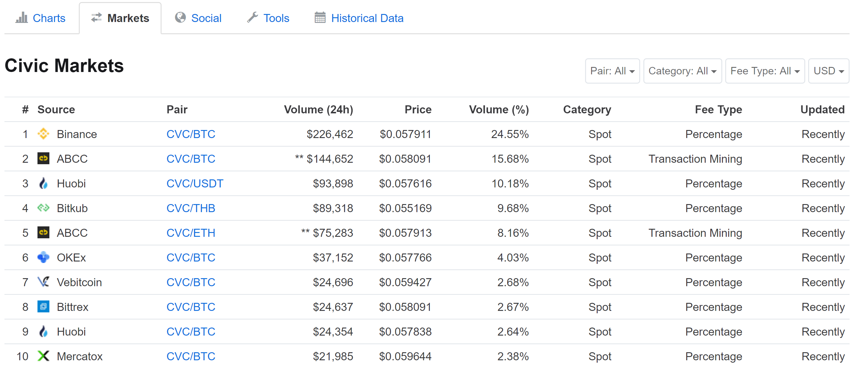This screenshot has height=368, width=868.
Task: Open the Fee Type: All dropdown
Action: (x=764, y=71)
